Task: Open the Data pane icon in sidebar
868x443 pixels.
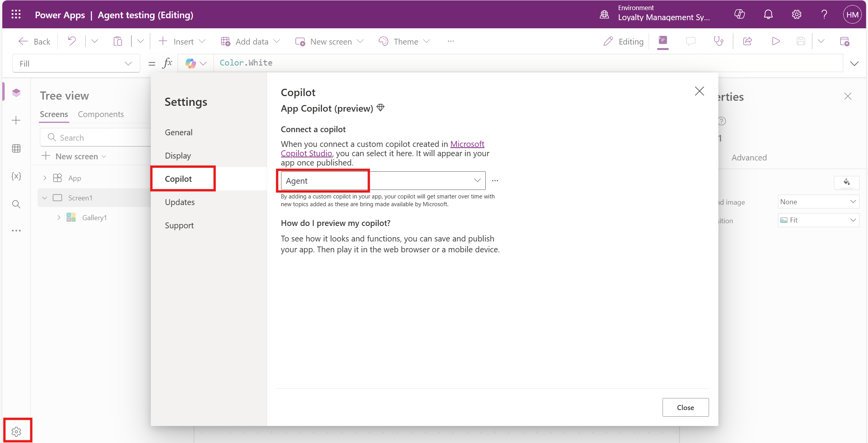Action: 16,148
